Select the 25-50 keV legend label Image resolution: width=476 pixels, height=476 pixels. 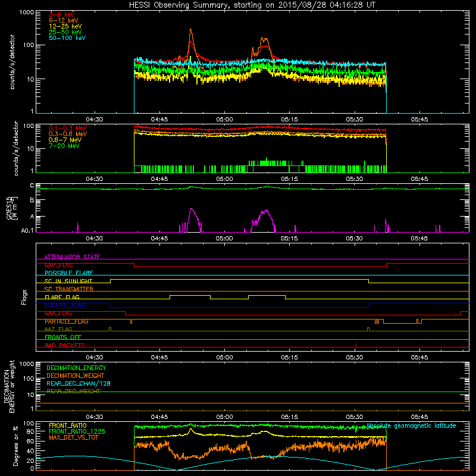coord(65,32)
